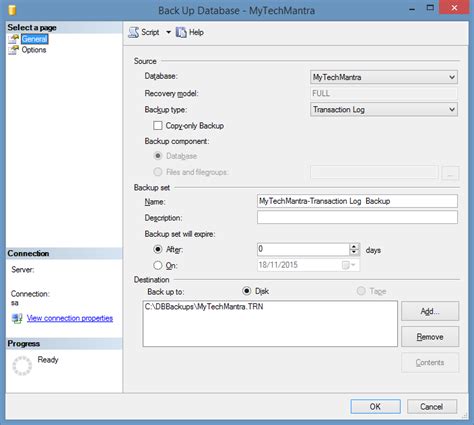Click the connection properties icon
This screenshot has height=425, width=474.
tap(17, 318)
